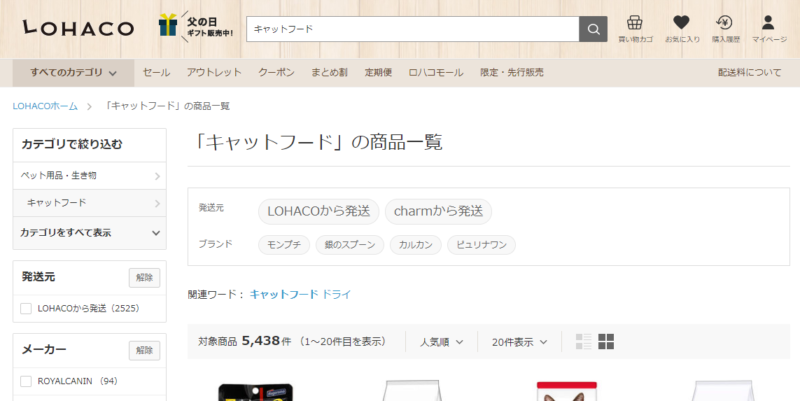Open related word キャットフード ドライ link
The width and height of the screenshot is (800, 401).
[x=301, y=294]
